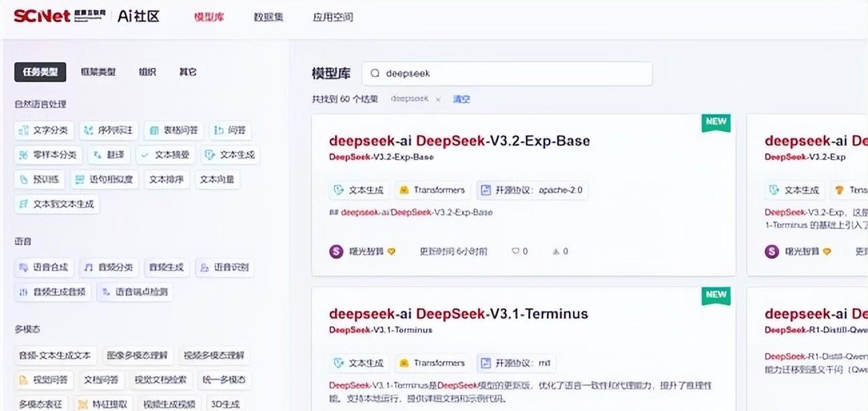Open the DeepSeek-V3.1-Terminus model card
This screenshot has height=411, width=868.
click(x=459, y=313)
